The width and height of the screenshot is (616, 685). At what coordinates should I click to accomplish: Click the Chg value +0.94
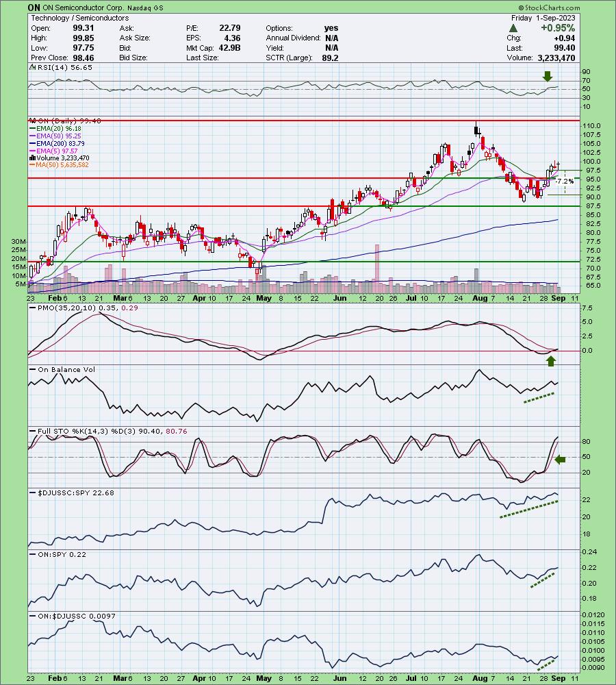(x=565, y=38)
